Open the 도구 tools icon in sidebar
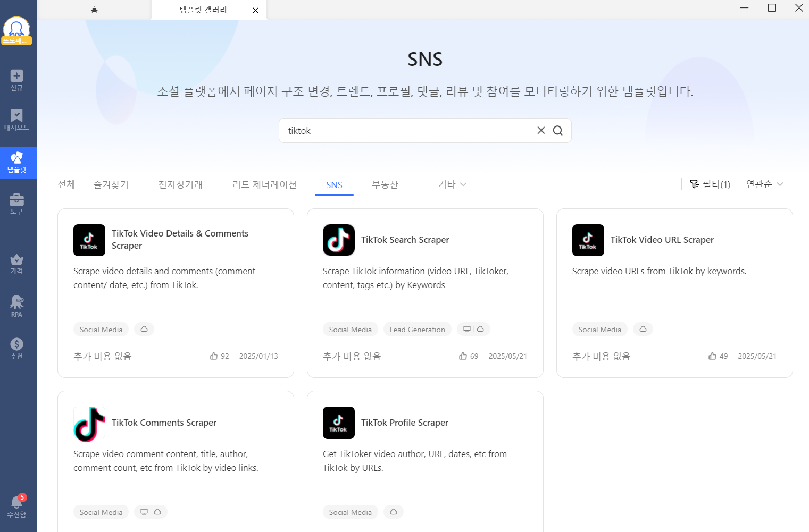 pos(16,204)
